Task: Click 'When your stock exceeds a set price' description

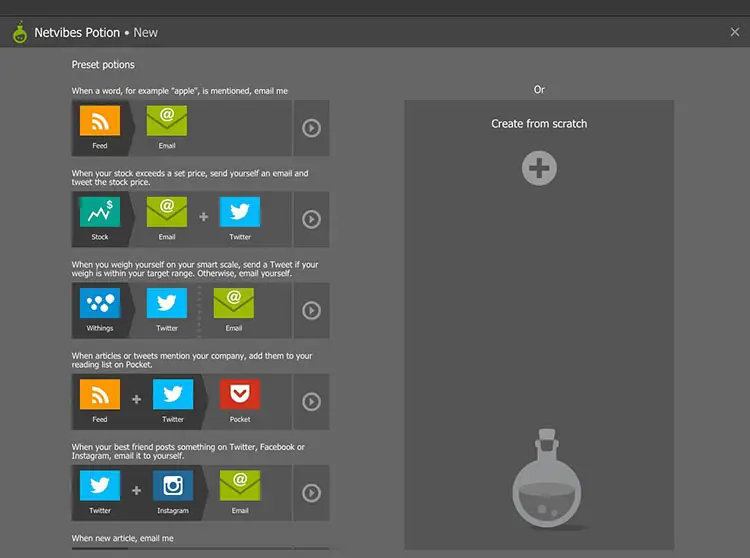Action: (x=190, y=178)
